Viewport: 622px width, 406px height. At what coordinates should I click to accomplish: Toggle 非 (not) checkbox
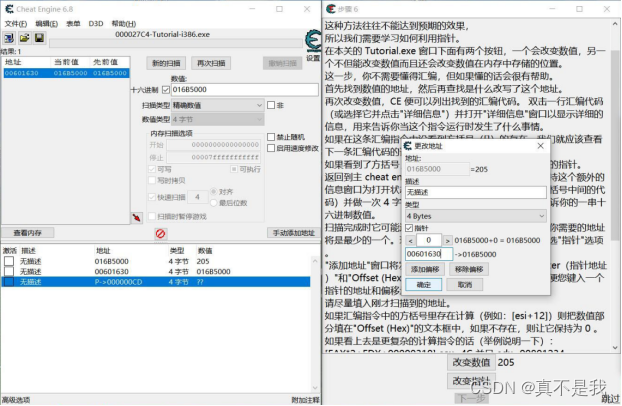click(271, 105)
